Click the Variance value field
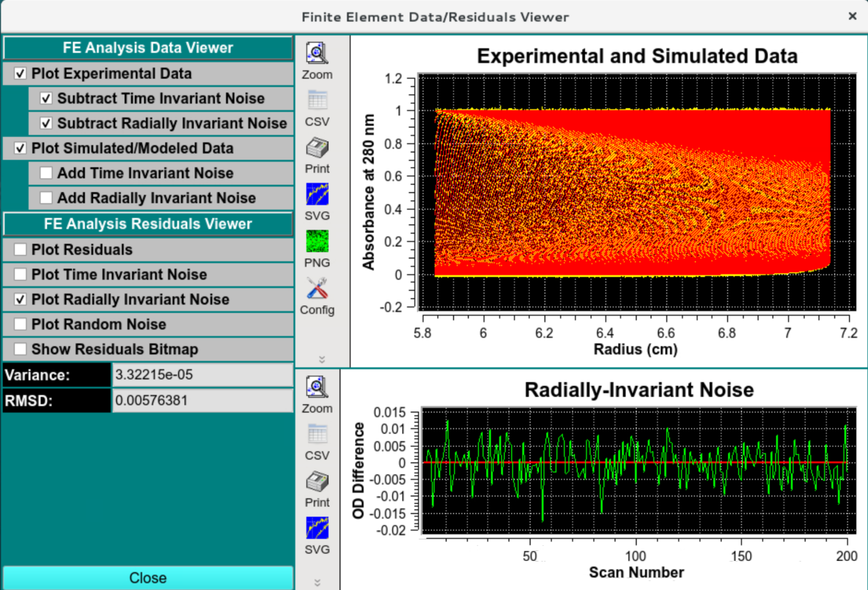Image resolution: width=868 pixels, height=590 pixels. coord(202,375)
